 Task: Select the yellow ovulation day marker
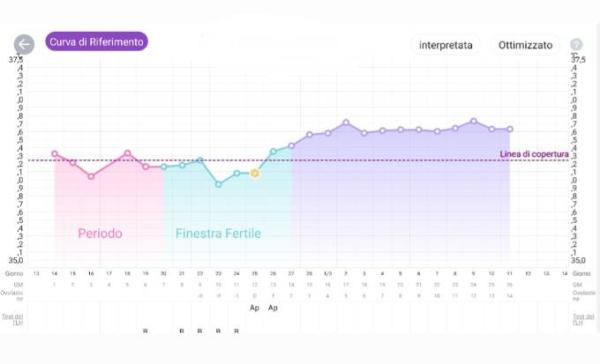click(x=255, y=173)
